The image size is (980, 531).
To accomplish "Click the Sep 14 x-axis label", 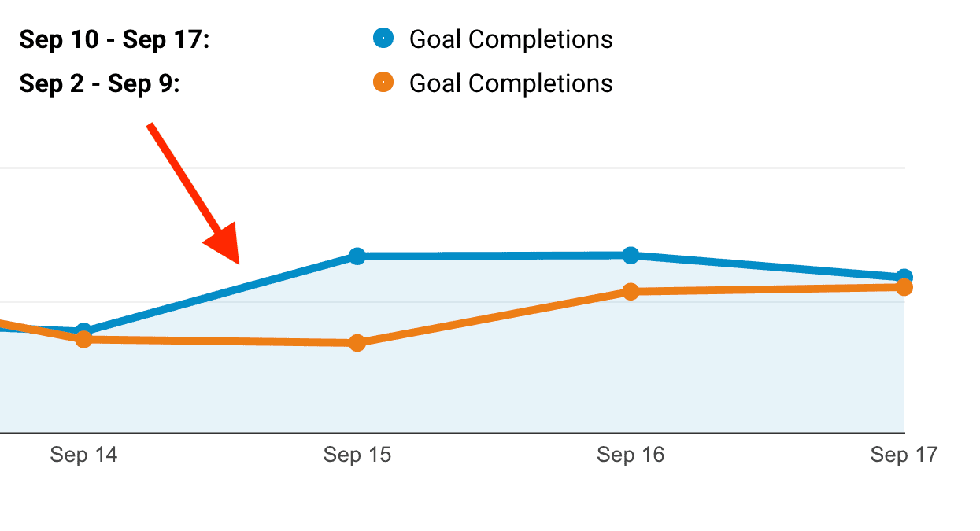I will point(83,455).
